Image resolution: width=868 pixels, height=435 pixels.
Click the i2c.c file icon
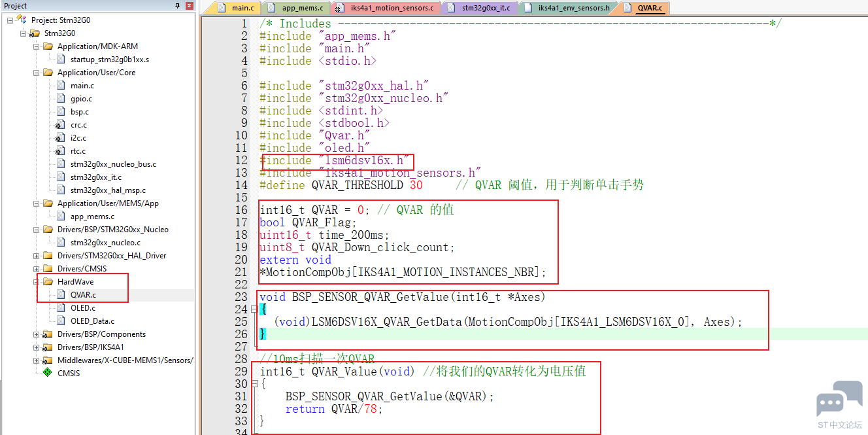point(61,138)
